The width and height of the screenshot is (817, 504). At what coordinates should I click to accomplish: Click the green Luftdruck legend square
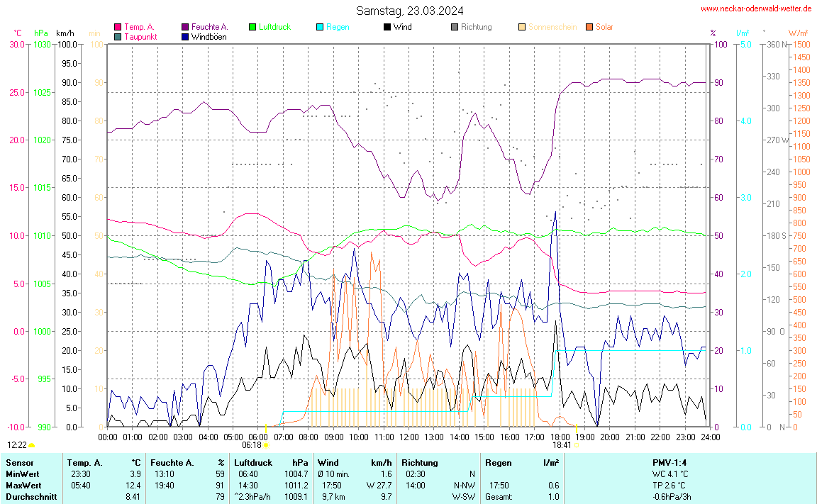click(252, 28)
